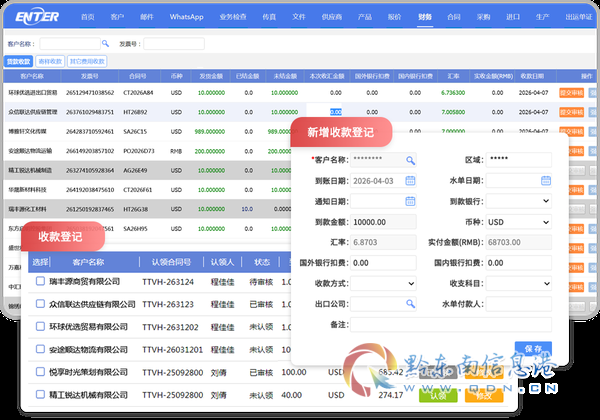Click the 到款金额 field showing 10000.00
The width and height of the screenshot is (600, 420).
383,222
